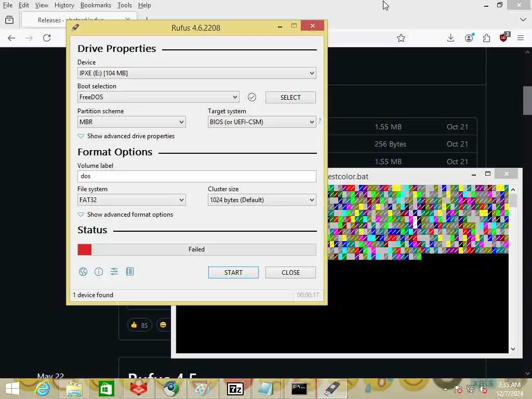Click the checksum checkmark icon next to SELECT
The image size is (532, 399).
pyautogui.click(x=252, y=97)
